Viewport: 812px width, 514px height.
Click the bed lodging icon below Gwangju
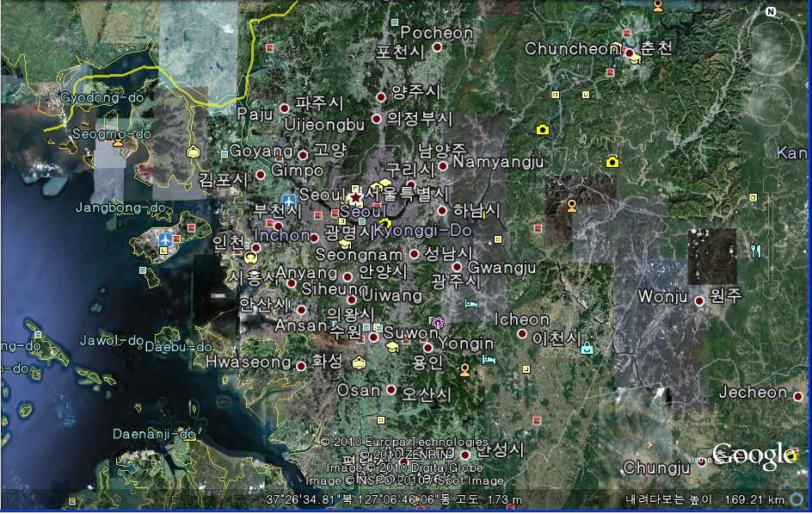click(471, 305)
